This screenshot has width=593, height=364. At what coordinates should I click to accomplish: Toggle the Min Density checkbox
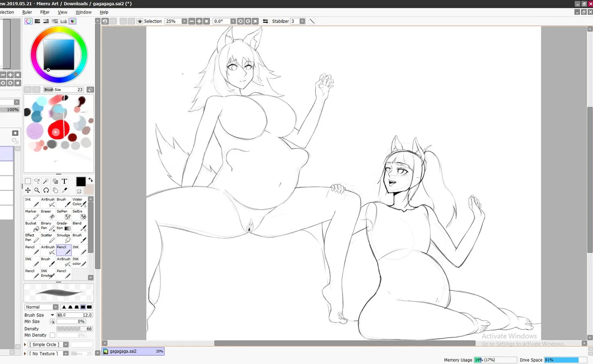click(x=52, y=335)
